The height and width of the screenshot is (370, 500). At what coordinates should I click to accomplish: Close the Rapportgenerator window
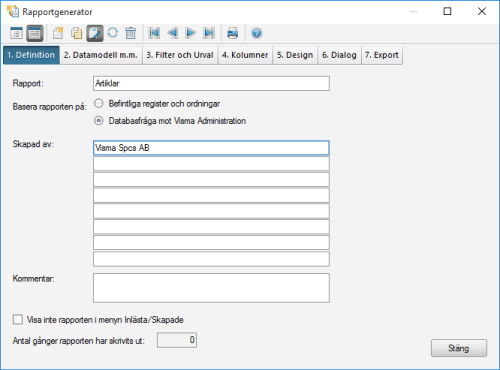coord(482,11)
